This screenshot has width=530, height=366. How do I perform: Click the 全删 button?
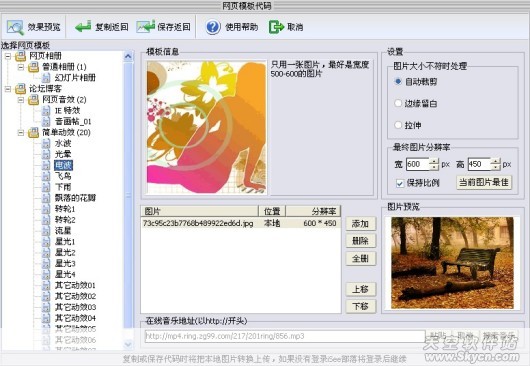point(361,259)
